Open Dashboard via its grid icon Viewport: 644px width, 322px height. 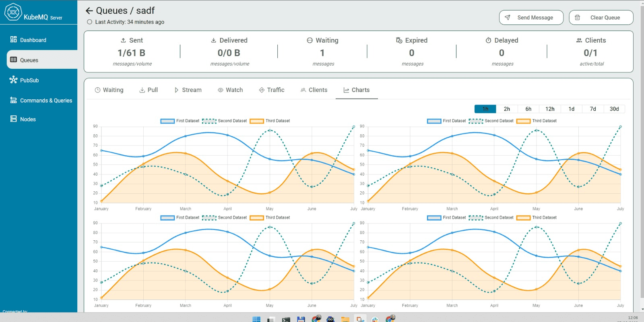pyautogui.click(x=13, y=39)
